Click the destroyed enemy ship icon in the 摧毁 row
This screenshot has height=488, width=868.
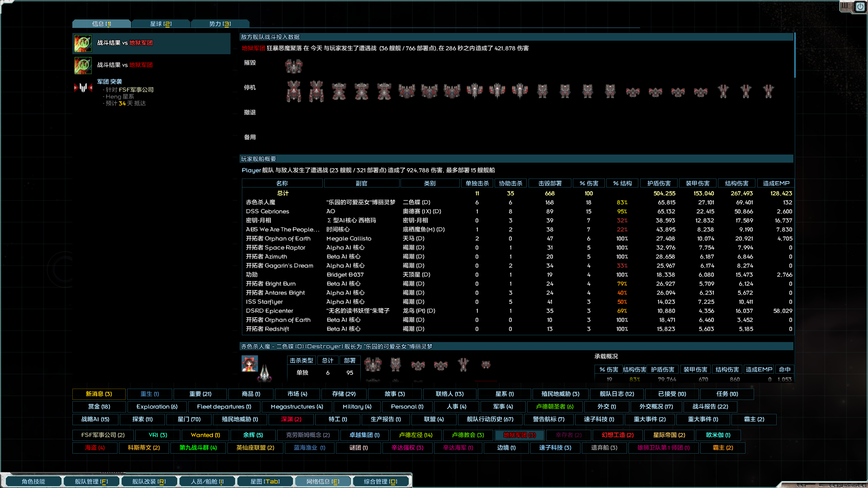pyautogui.click(x=293, y=66)
